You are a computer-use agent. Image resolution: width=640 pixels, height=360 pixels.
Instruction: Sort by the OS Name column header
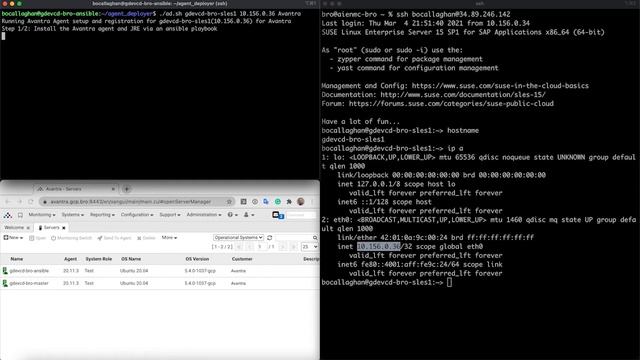click(131, 259)
